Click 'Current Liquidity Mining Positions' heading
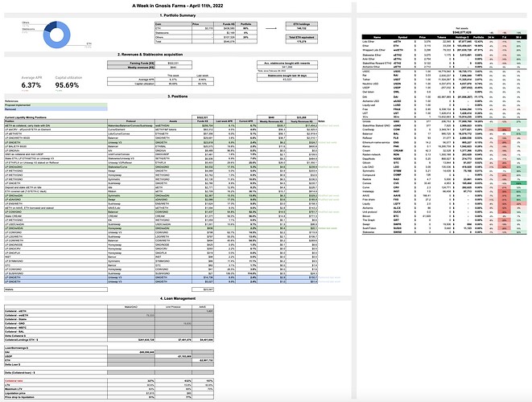Screen dimensions: 532x402 26,117
